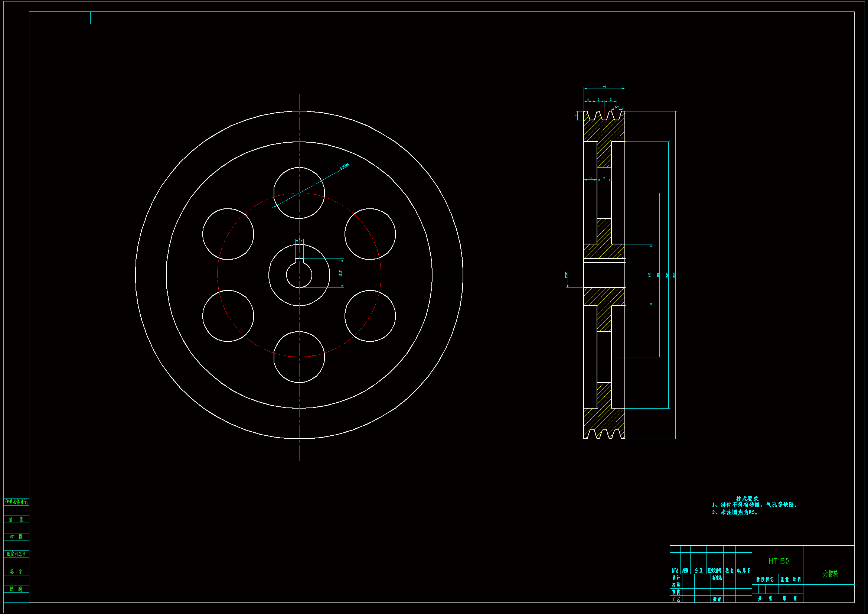Image resolution: width=868 pixels, height=614 pixels.
Task: Select the 重量 weight header cell
Action: [784, 579]
